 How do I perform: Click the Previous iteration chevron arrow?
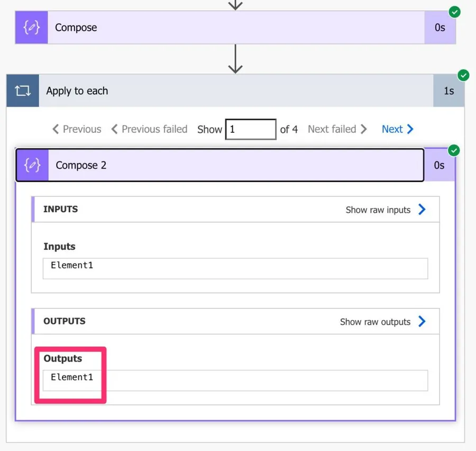click(56, 129)
